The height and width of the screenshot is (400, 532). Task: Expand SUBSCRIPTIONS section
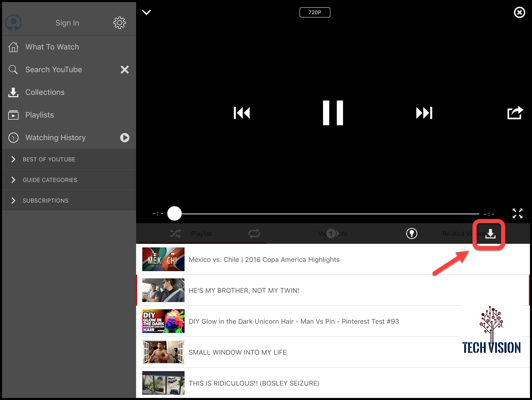45,201
